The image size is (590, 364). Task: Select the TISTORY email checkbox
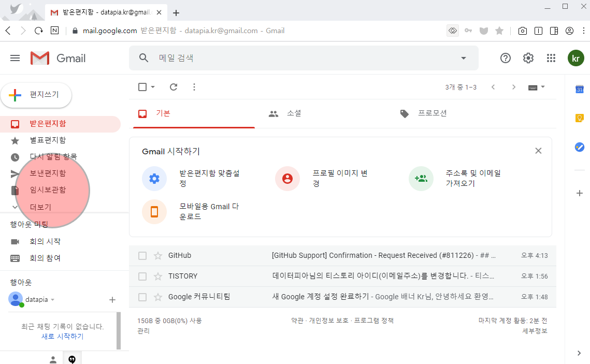[142, 276]
